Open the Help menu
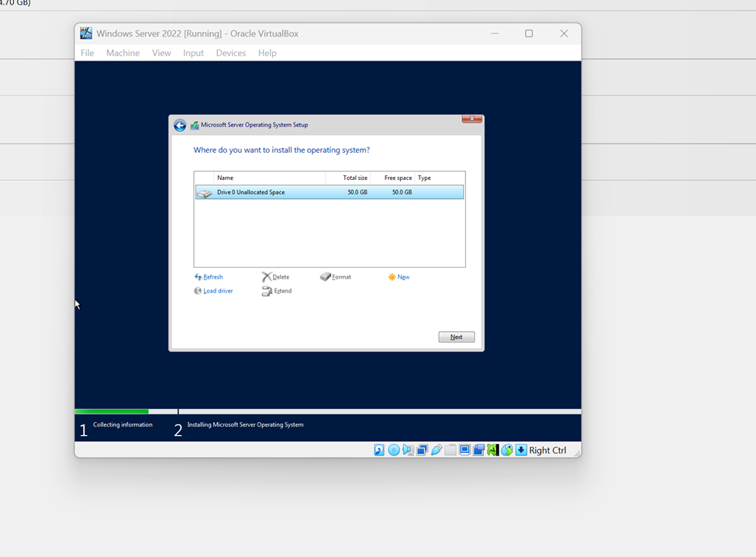The width and height of the screenshot is (756, 557). pyautogui.click(x=267, y=53)
